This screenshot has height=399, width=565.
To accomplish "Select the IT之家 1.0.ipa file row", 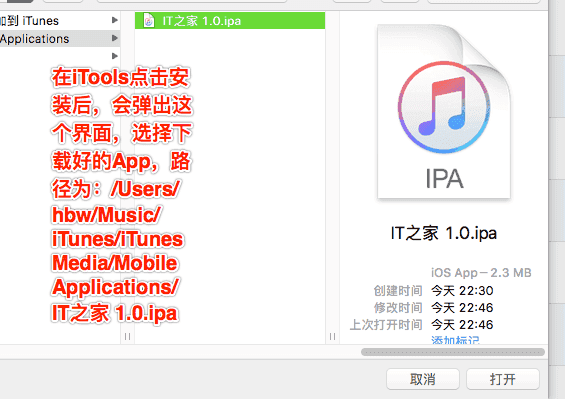I will (x=230, y=21).
